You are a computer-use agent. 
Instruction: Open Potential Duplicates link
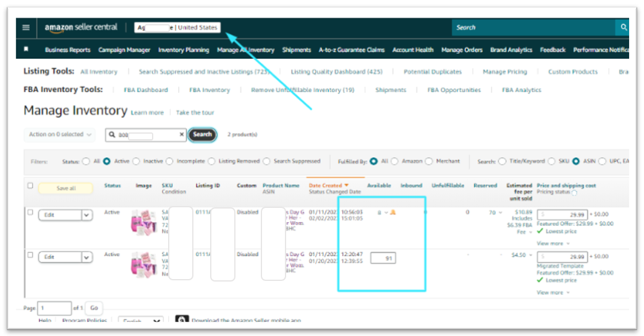433,72
